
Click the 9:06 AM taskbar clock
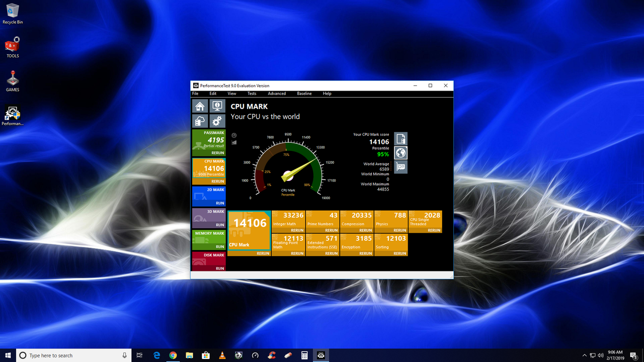pos(615,355)
